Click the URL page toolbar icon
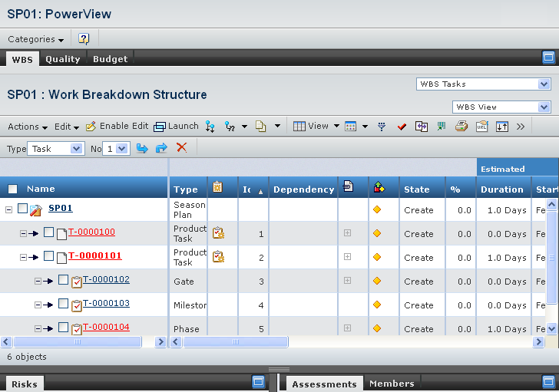 (481, 127)
